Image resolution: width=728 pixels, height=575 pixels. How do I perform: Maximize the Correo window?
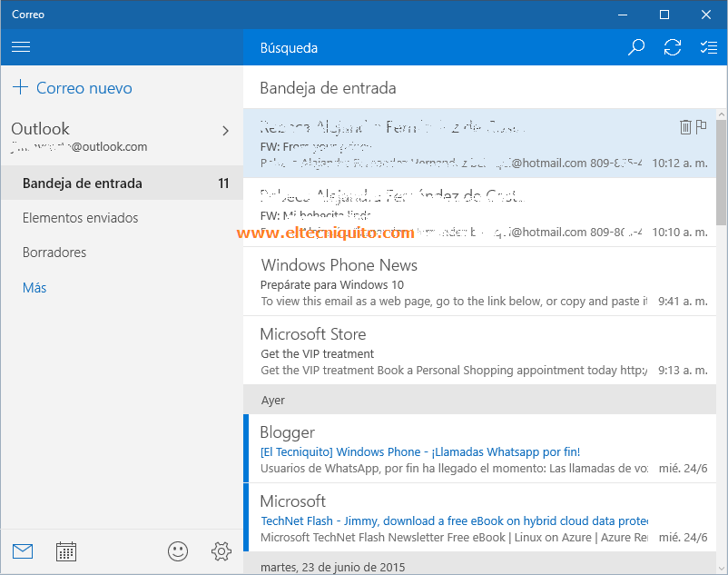pyautogui.click(x=664, y=15)
